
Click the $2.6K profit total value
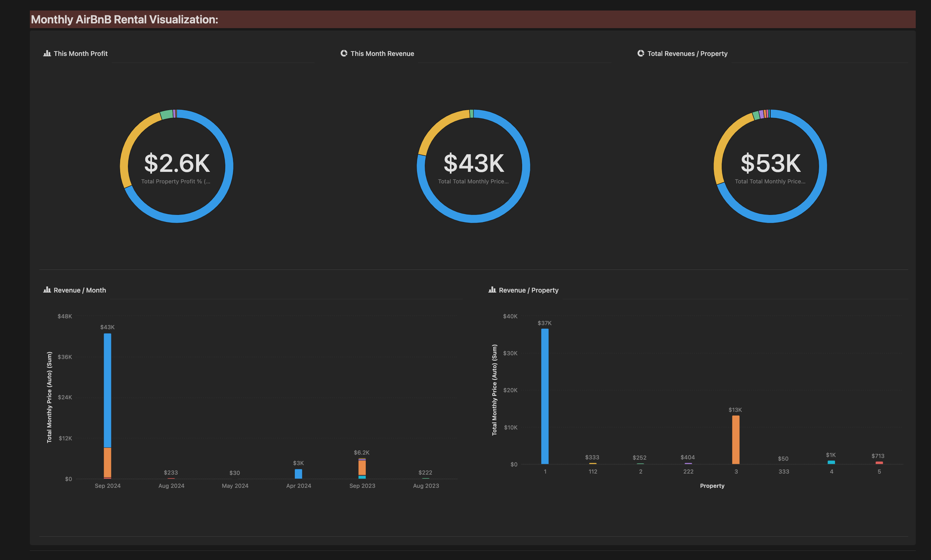pos(177,163)
